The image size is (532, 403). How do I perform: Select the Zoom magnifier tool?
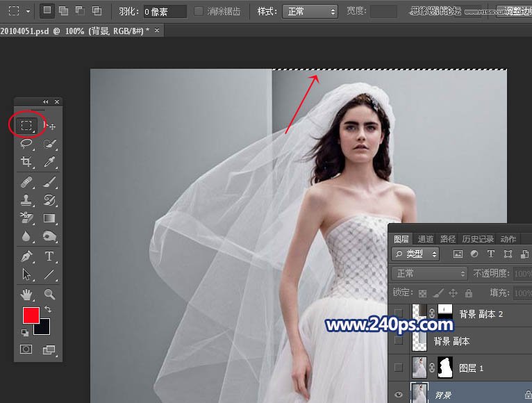click(x=49, y=294)
